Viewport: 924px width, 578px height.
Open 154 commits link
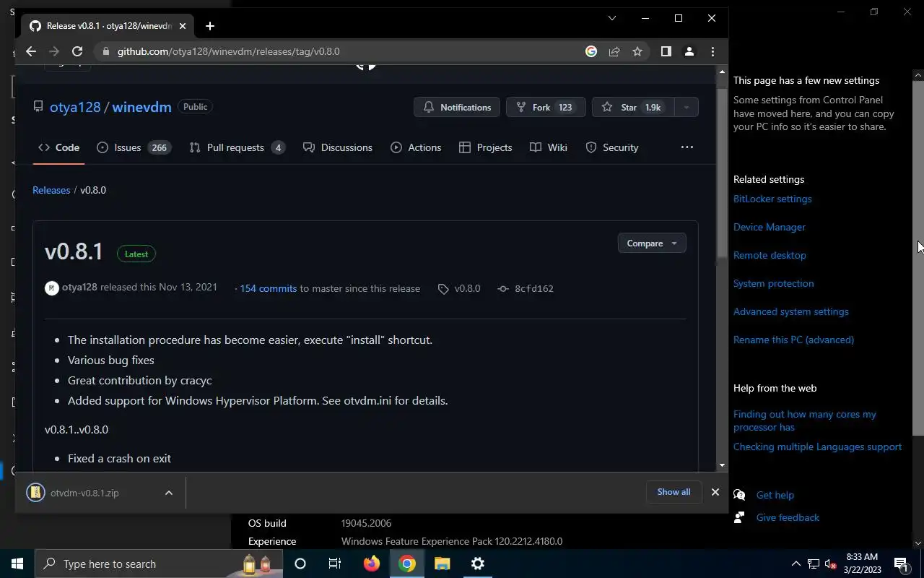(269, 288)
